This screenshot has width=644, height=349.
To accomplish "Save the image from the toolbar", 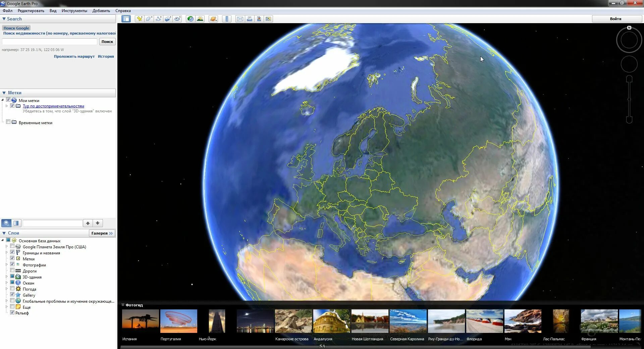I will 259,19.
